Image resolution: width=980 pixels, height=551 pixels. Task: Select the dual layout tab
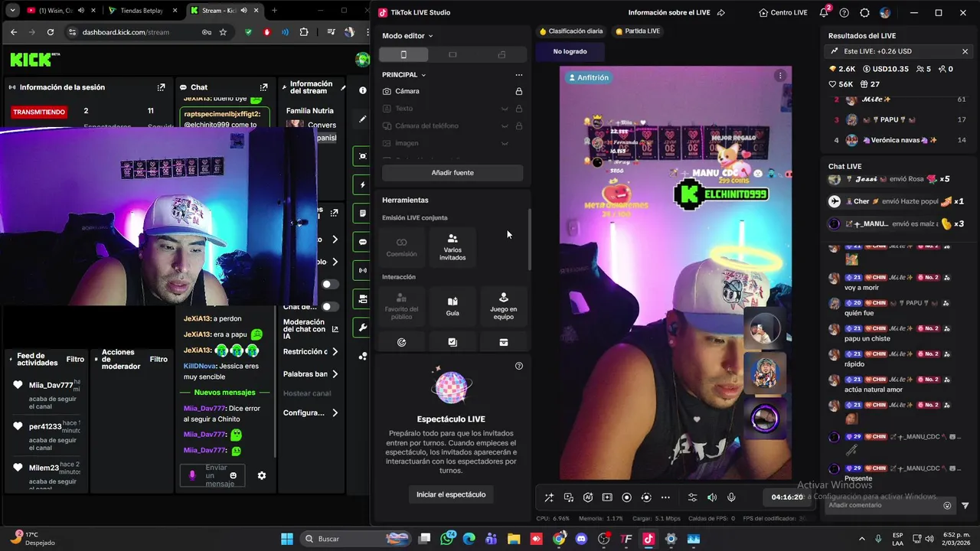501,54
